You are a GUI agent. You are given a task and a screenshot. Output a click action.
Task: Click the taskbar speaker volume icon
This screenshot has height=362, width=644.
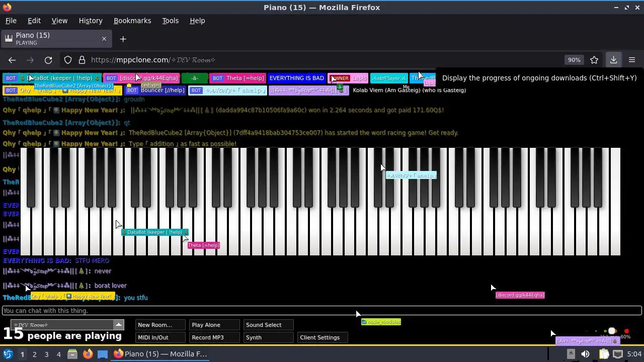coord(585,354)
